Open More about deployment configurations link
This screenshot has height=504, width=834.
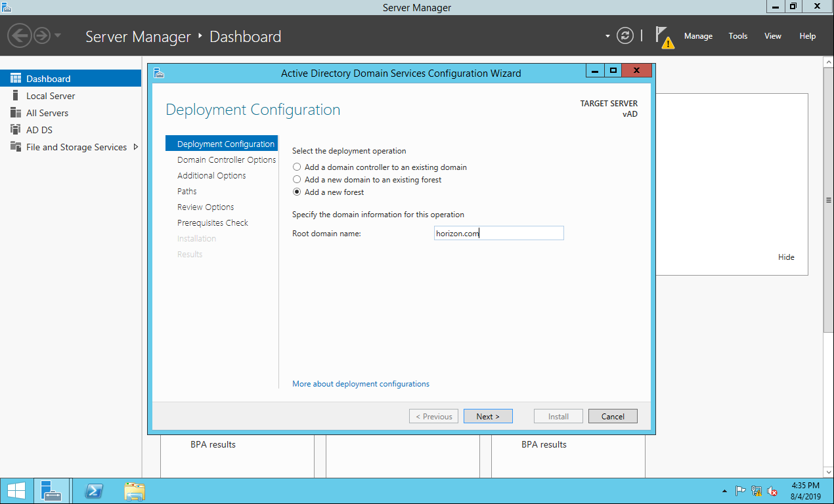(x=361, y=384)
